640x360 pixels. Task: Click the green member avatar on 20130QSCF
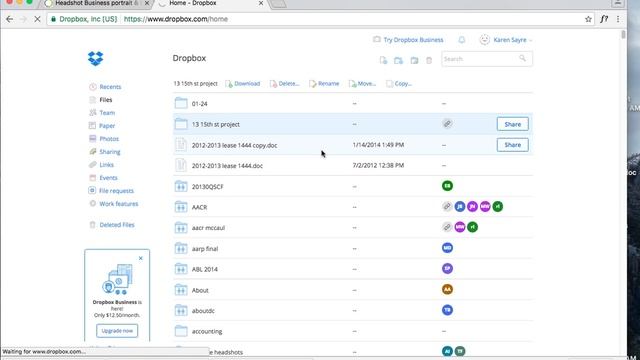point(447,186)
